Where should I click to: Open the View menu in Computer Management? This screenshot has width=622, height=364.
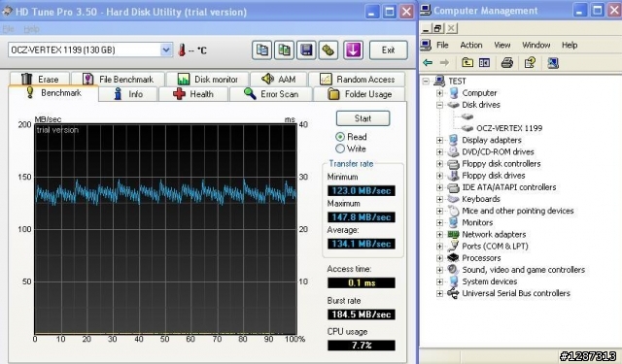[502, 46]
